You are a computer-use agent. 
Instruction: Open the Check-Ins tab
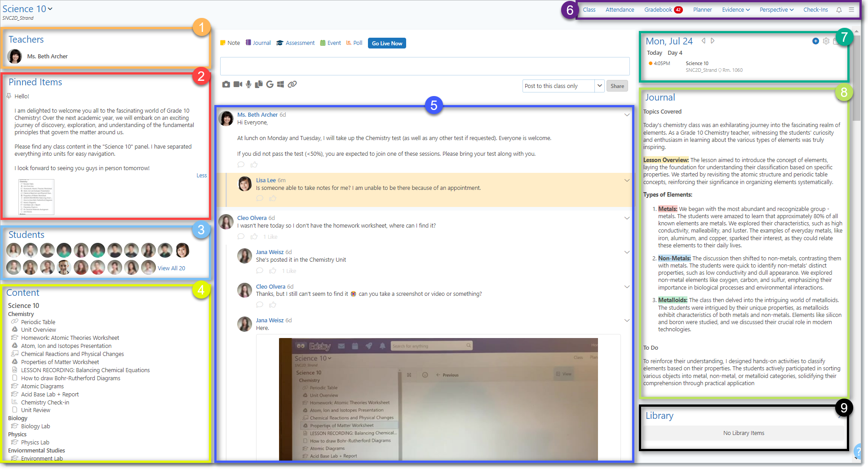tap(815, 10)
